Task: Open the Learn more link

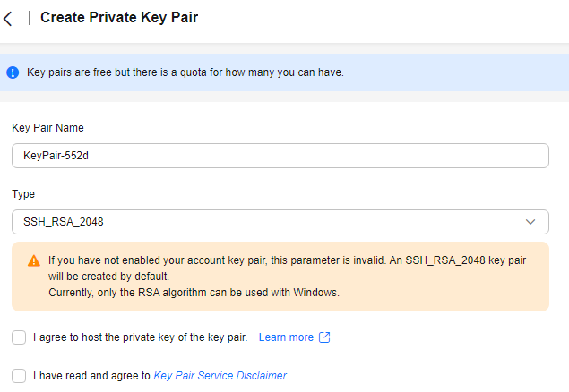Action: 286,337
